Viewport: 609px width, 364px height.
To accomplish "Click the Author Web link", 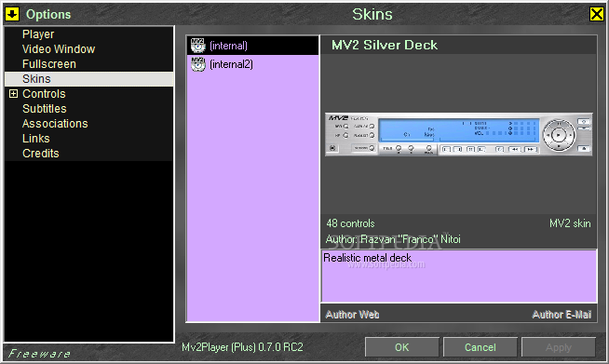I will tap(352, 315).
